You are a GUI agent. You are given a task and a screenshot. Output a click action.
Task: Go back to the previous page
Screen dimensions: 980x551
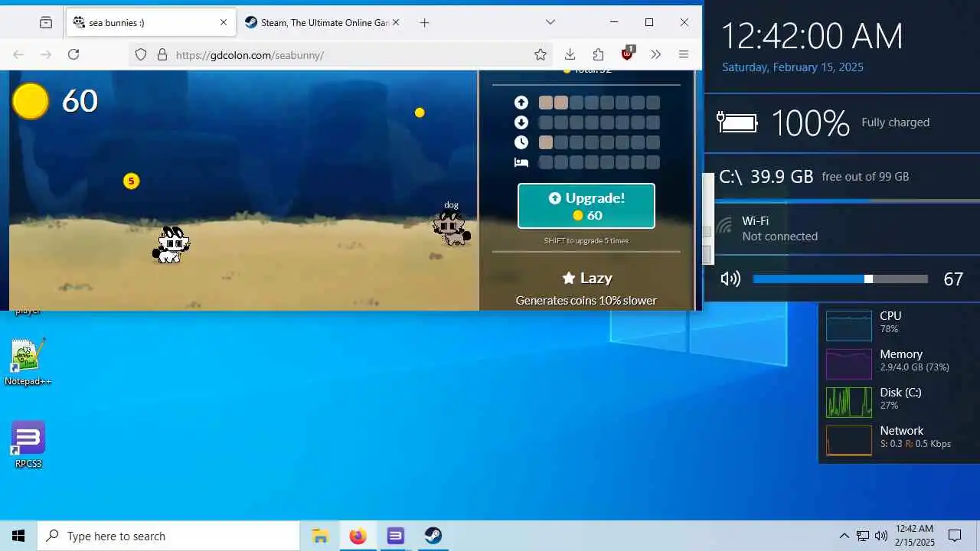(x=18, y=54)
